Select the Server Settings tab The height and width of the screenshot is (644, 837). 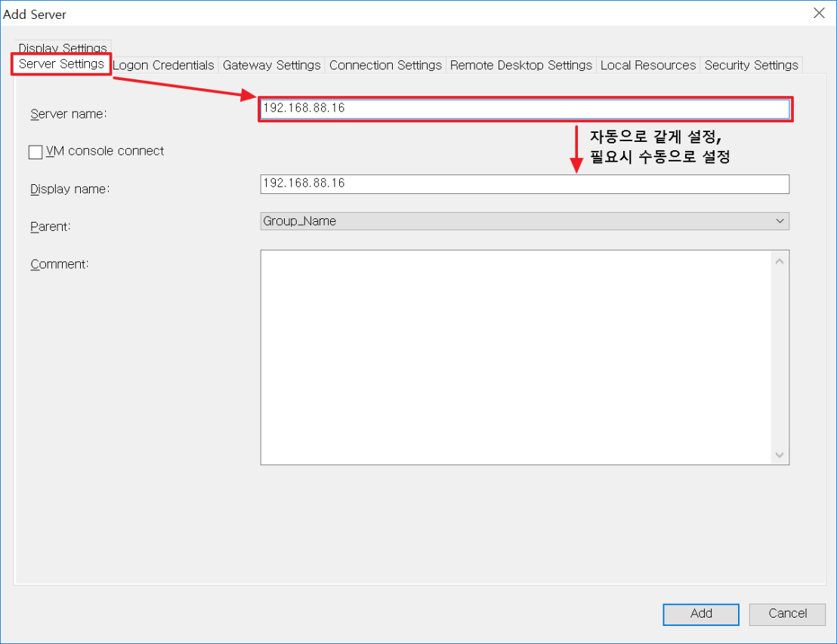coord(61,64)
